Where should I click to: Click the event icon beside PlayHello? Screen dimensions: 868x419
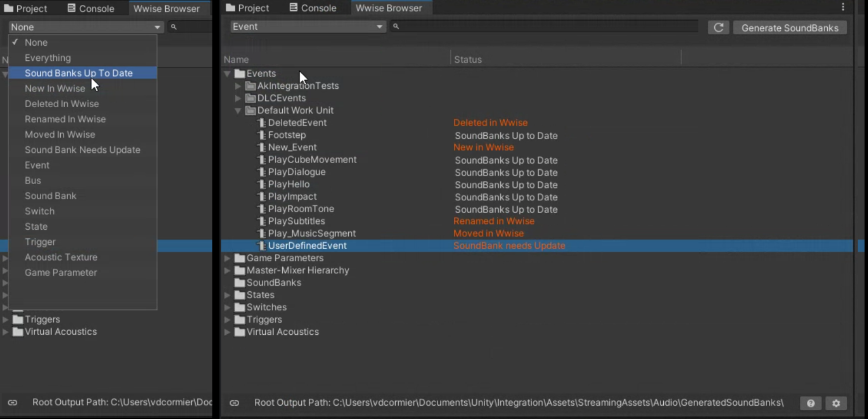click(x=262, y=184)
